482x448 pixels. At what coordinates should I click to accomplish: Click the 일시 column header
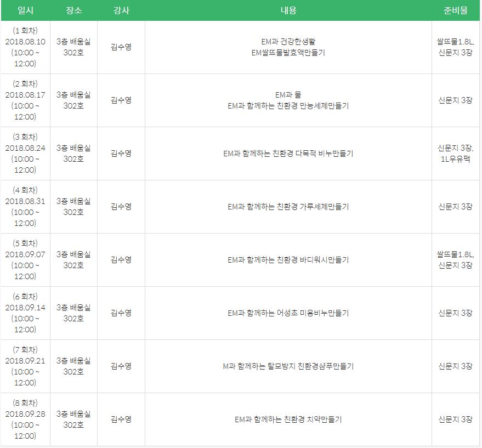pos(25,10)
